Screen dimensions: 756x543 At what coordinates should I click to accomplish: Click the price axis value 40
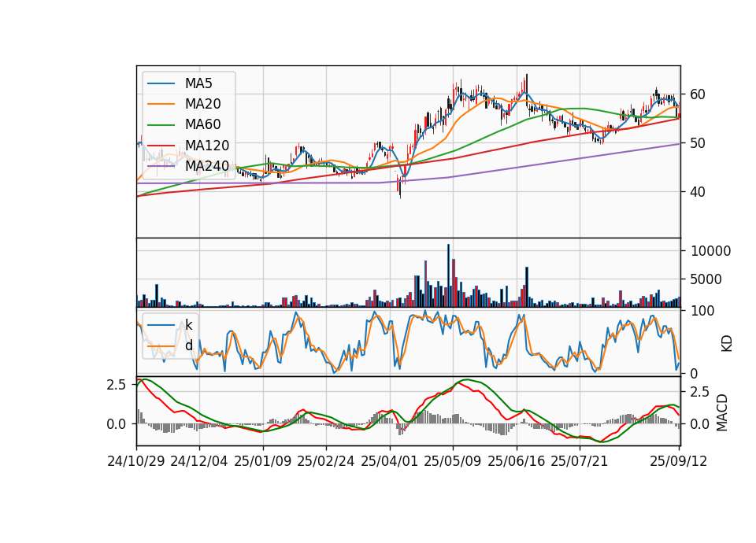[x=698, y=192]
